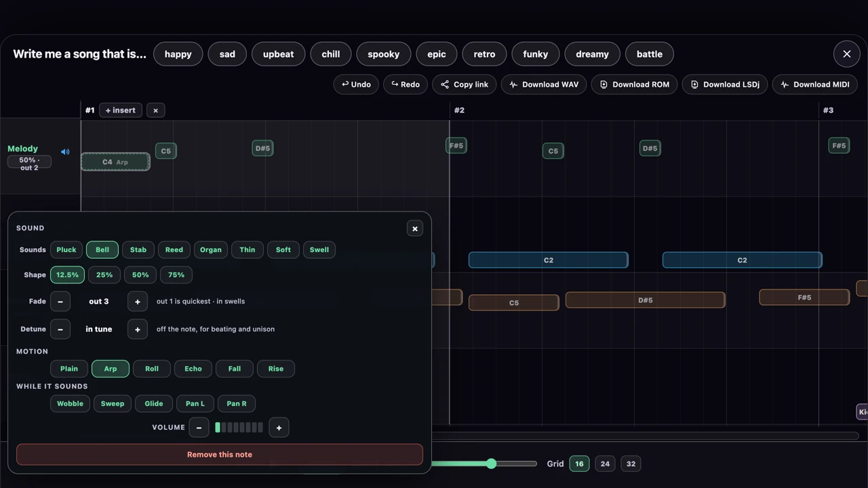Pick the epic song mood
Screen dimensions: 868x488
[437, 54]
